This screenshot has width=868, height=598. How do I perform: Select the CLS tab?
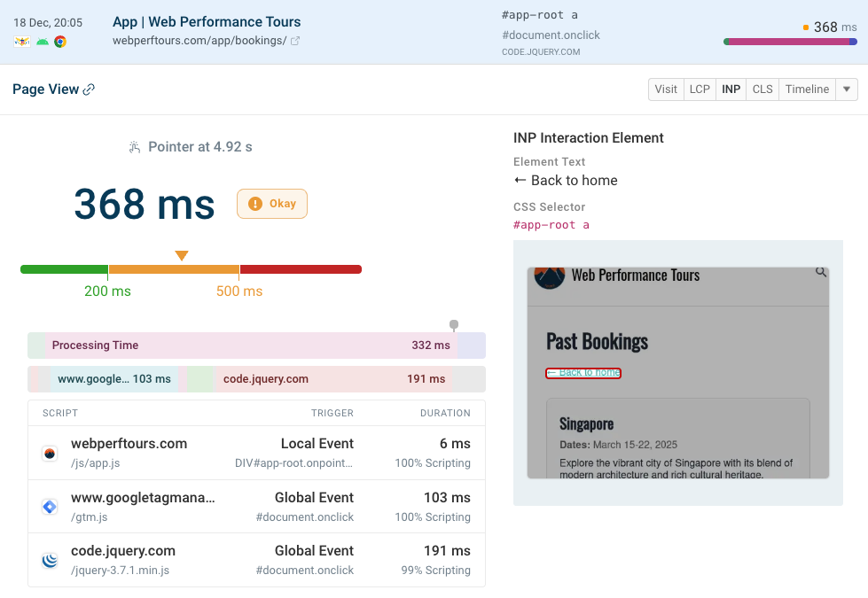click(x=762, y=89)
